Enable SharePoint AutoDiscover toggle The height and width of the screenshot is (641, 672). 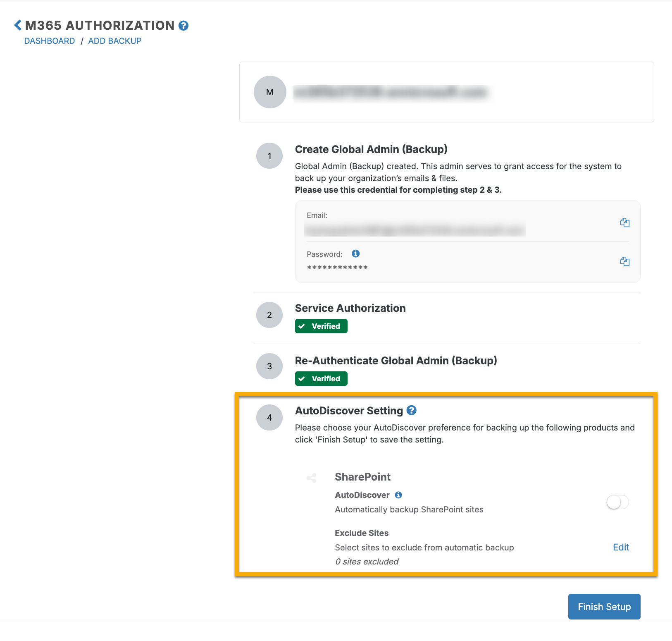(617, 502)
